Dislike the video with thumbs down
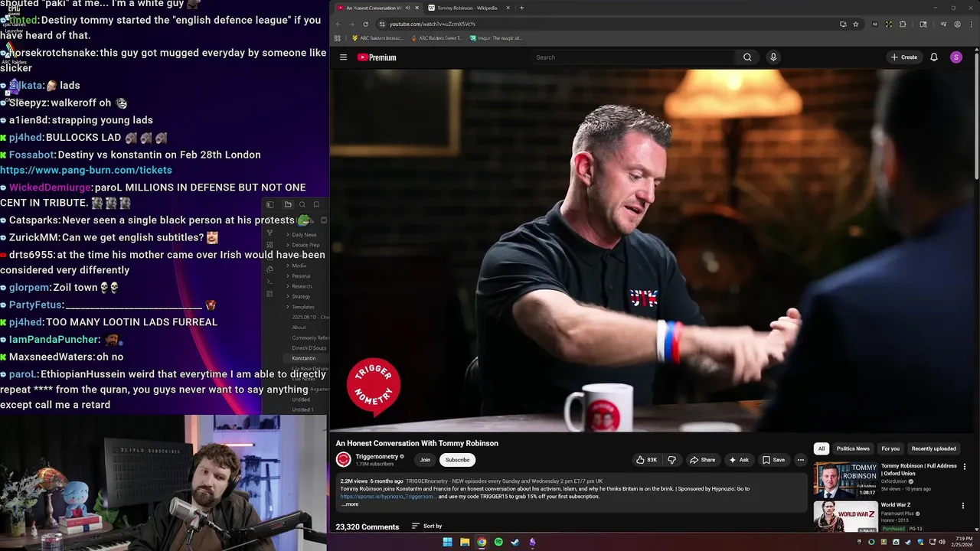 coord(671,460)
